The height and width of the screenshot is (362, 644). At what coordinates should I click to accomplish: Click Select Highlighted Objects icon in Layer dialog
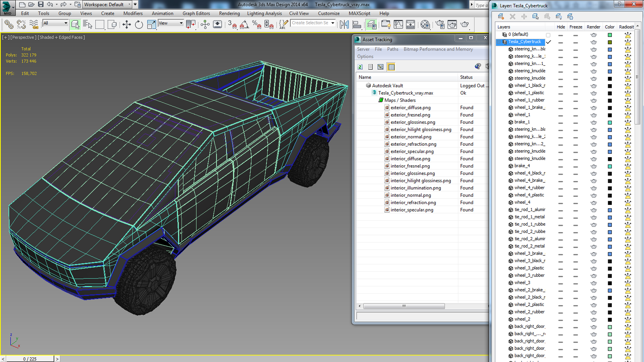pos(536,16)
